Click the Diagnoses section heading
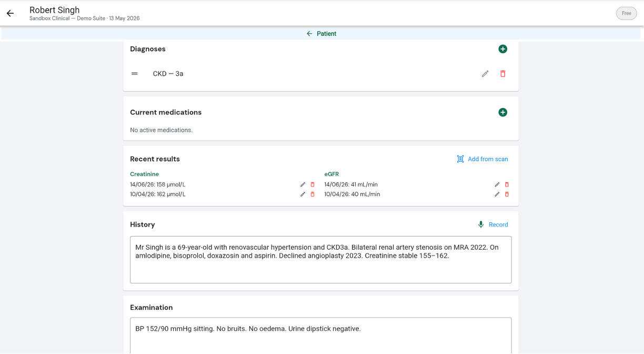Screen dimensions: 644x354 pos(148,49)
